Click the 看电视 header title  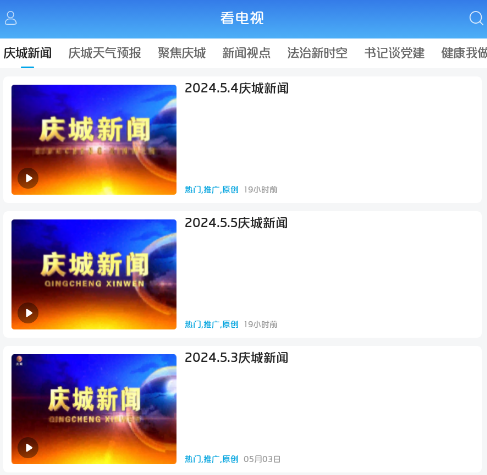242,18
